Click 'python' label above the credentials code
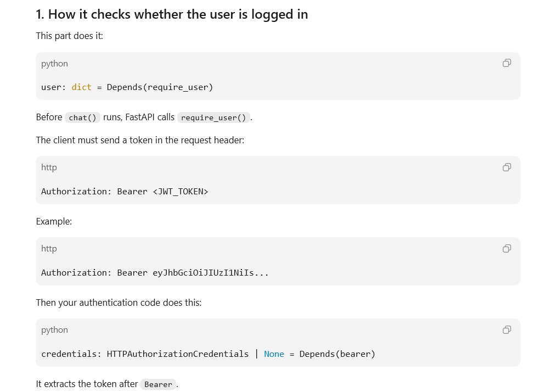This screenshot has width=535, height=392. [x=54, y=330]
